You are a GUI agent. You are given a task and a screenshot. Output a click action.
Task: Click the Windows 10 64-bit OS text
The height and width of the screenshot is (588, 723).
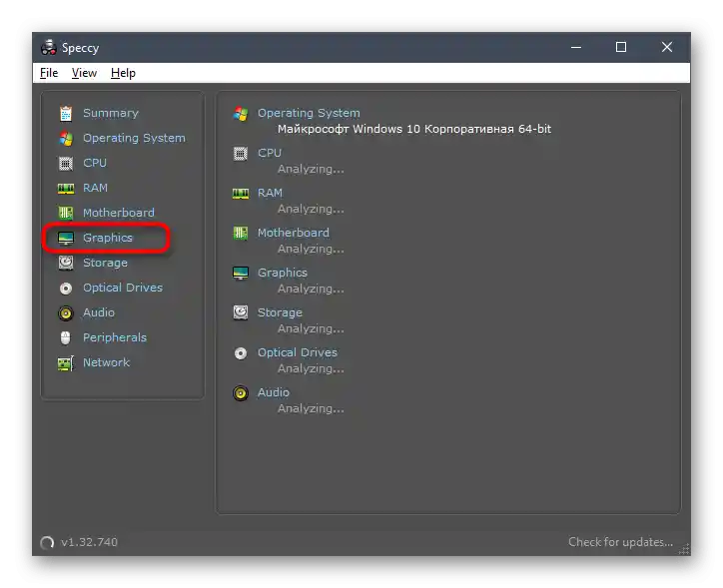(414, 129)
